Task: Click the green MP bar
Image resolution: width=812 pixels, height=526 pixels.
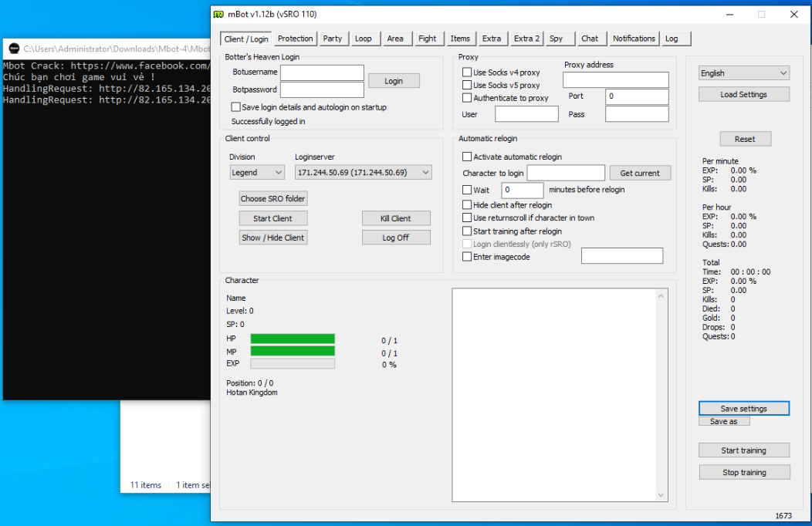Action: 293,351
